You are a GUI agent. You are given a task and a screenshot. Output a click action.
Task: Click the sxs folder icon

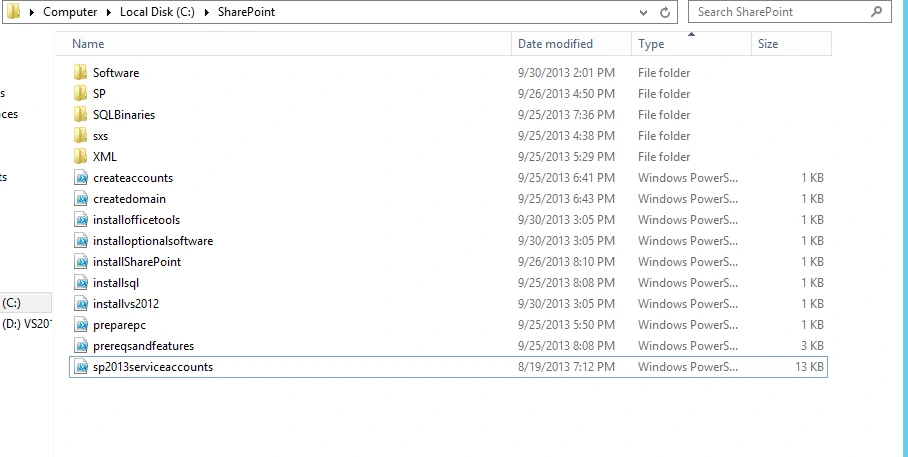[80, 136]
